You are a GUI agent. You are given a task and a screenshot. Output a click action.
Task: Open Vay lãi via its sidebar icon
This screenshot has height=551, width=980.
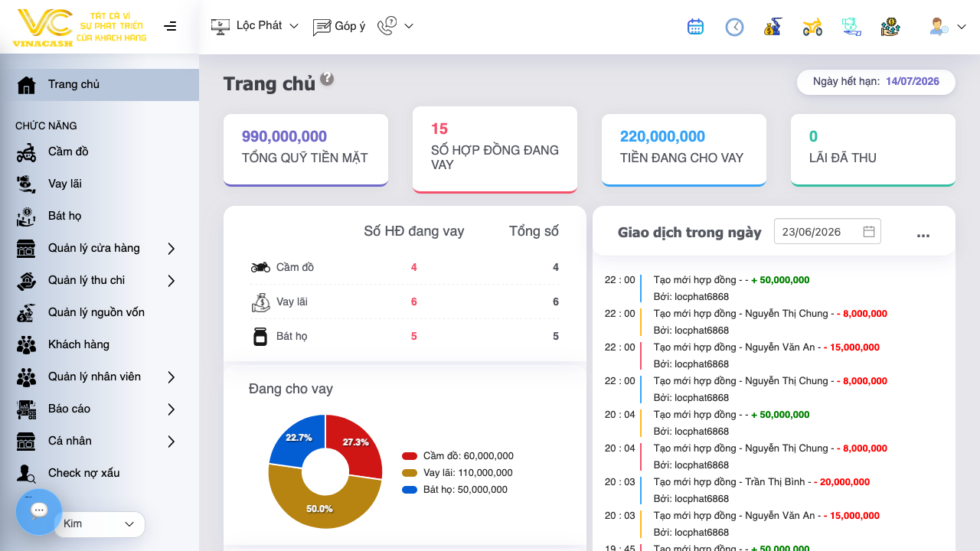26,184
